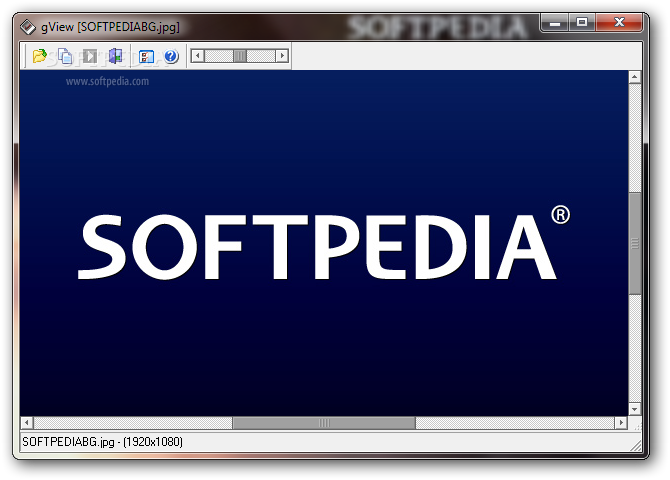
Task: Click the toolbar slider left arrow
Action: pyautogui.click(x=197, y=56)
